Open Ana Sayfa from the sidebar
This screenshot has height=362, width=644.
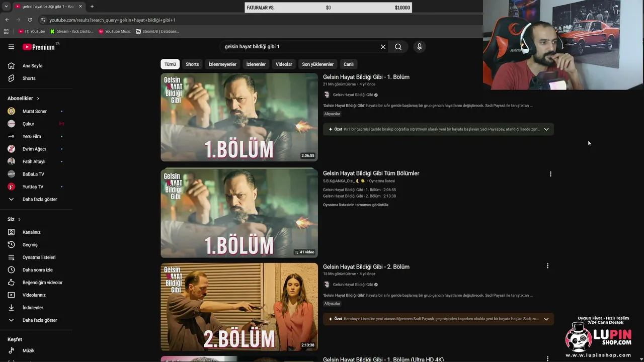coord(32,66)
